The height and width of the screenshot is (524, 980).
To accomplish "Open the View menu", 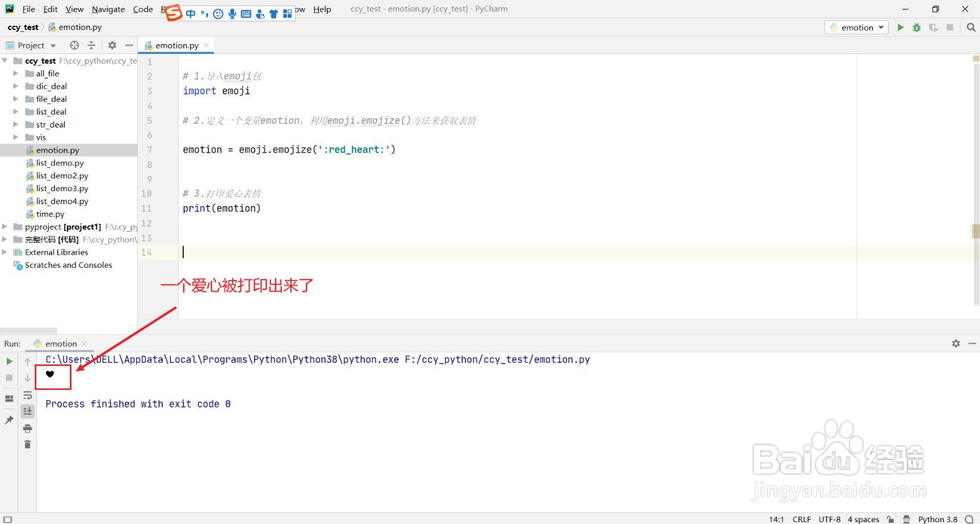I will [x=74, y=9].
